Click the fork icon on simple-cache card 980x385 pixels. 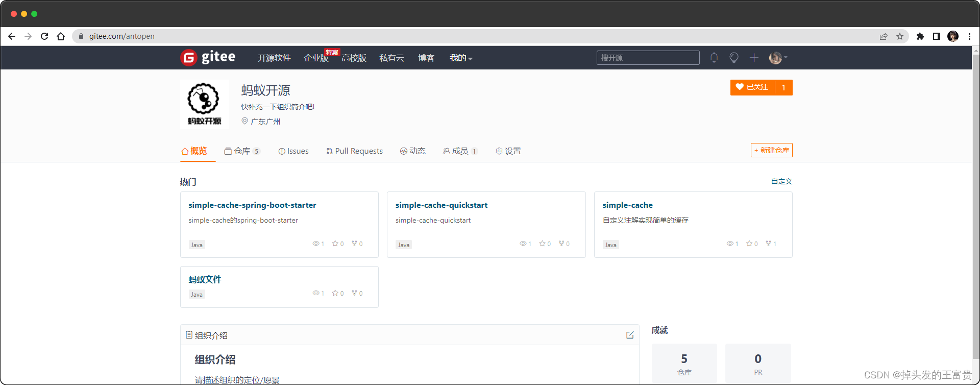tap(769, 244)
